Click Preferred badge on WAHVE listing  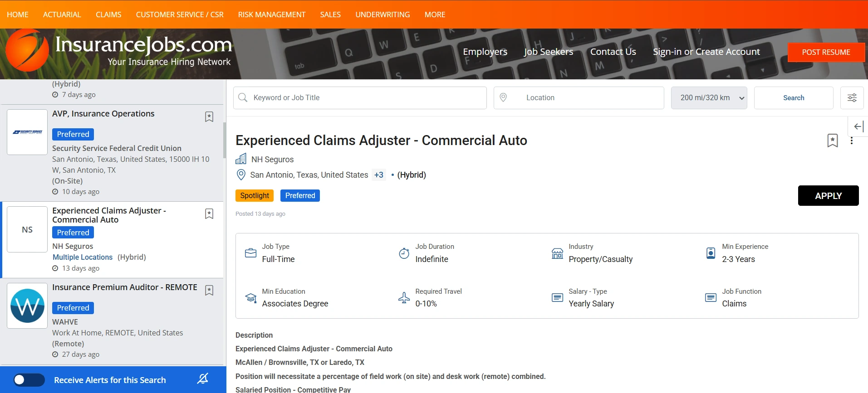pos(73,308)
